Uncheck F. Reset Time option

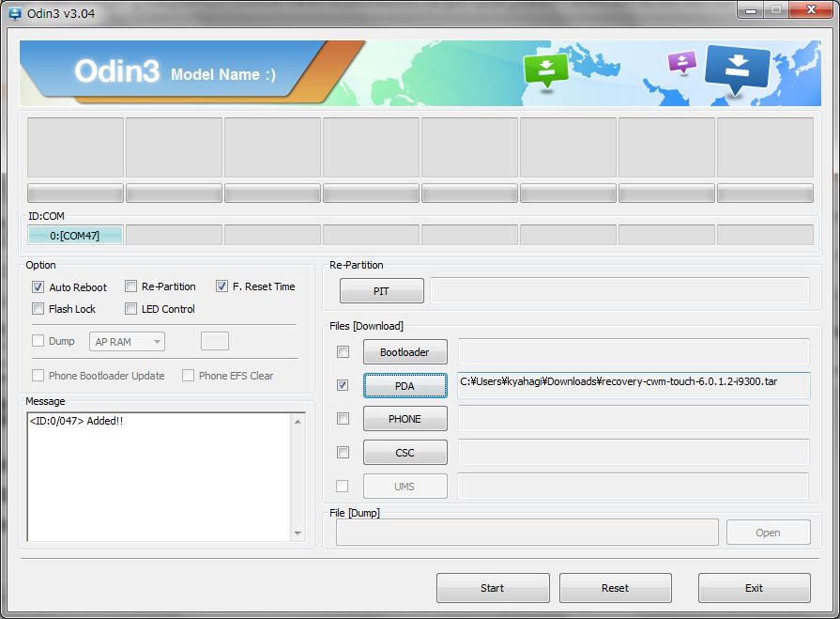pos(221,286)
